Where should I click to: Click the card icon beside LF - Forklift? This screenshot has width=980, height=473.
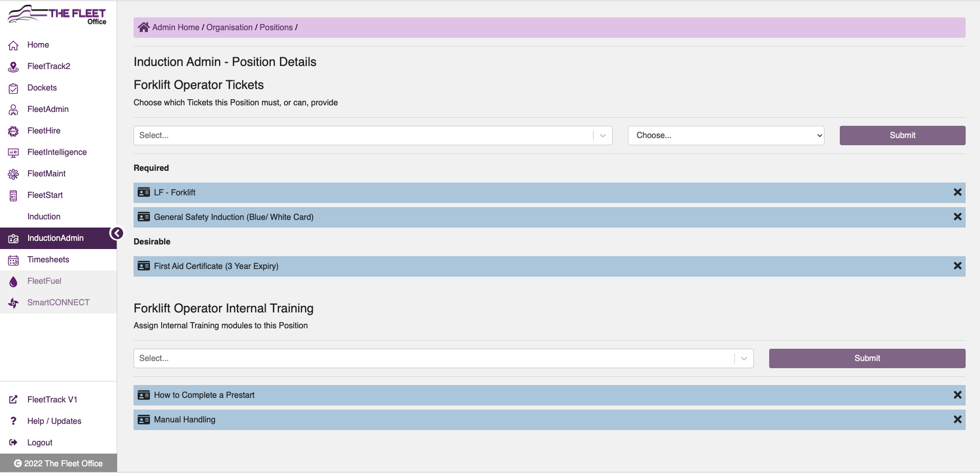point(144,192)
